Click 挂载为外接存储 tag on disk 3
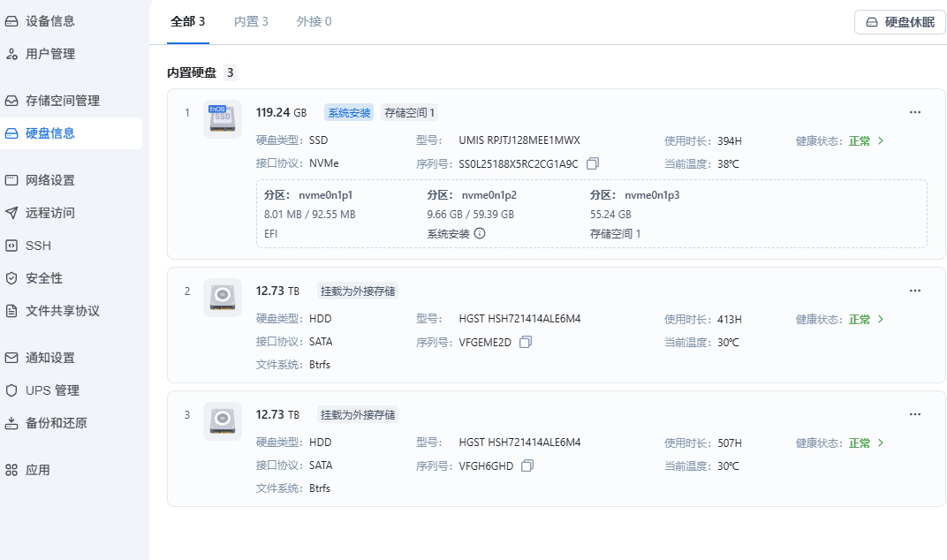 (x=358, y=415)
